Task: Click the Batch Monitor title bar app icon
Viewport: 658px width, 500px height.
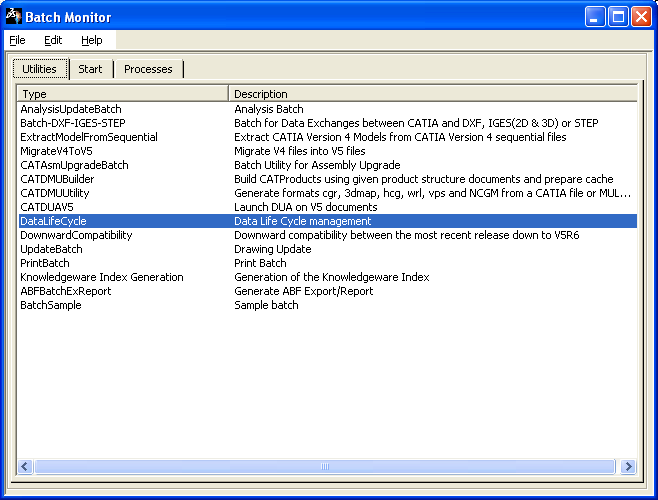Action: [x=13, y=16]
